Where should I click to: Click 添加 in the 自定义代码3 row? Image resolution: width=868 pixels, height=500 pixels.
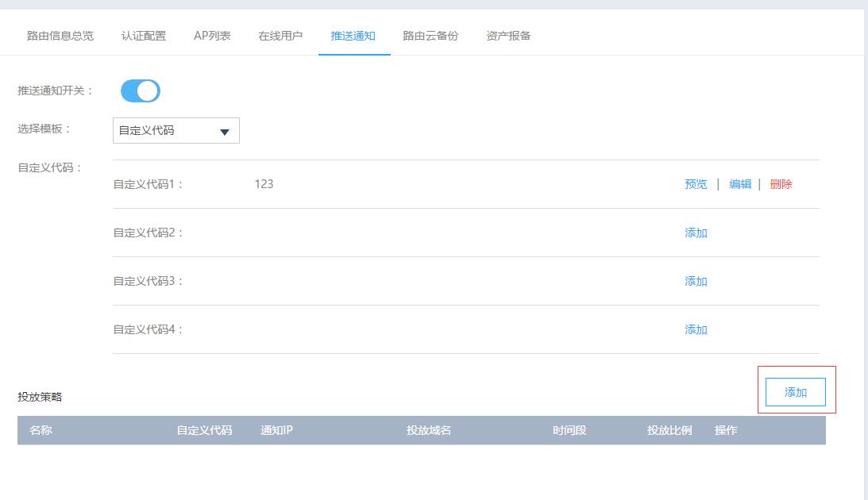coord(696,281)
